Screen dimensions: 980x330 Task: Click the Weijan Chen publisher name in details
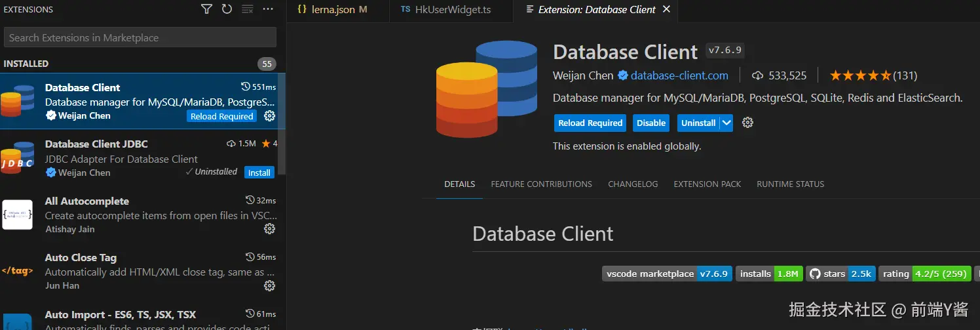583,75
